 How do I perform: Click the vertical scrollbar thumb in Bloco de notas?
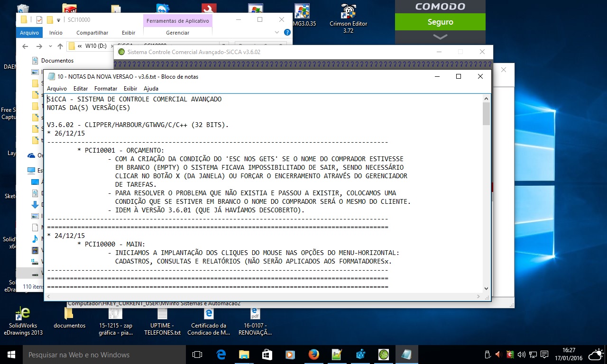pyautogui.click(x=486, y=114)
